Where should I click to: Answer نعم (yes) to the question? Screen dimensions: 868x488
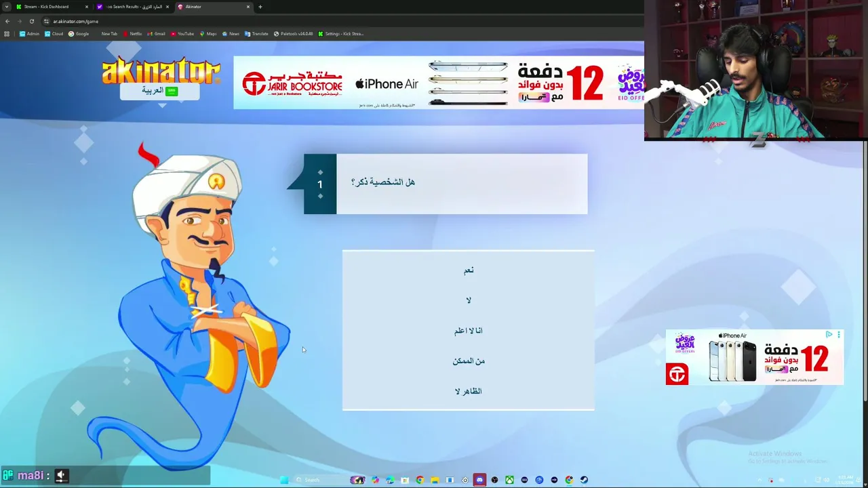(x=469, y=270)
